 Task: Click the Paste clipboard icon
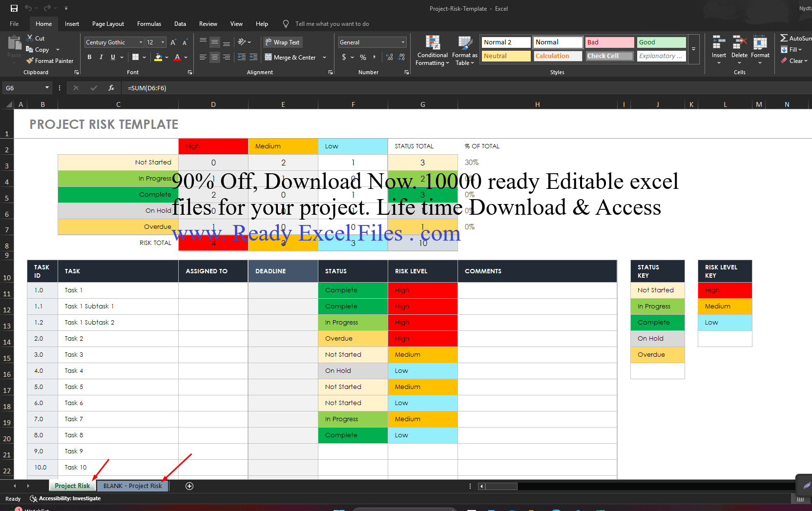click(x=14, y=43)
